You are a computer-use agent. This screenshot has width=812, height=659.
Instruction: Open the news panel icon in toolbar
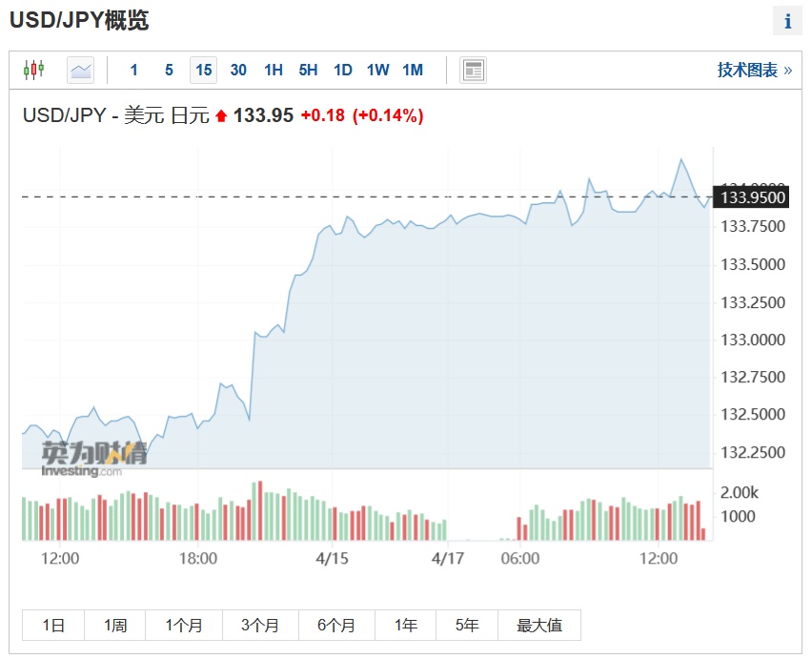pyautogui.click(x=473, y=70)
